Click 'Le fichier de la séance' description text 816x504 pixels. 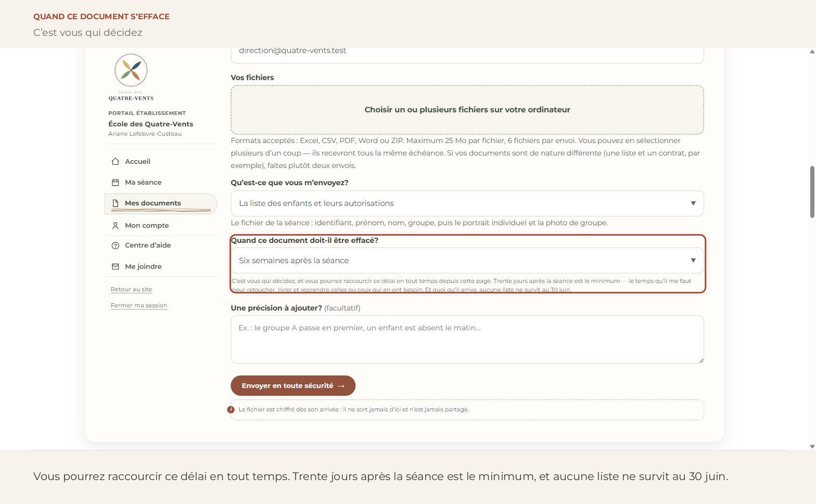click(x=419, y=223)
